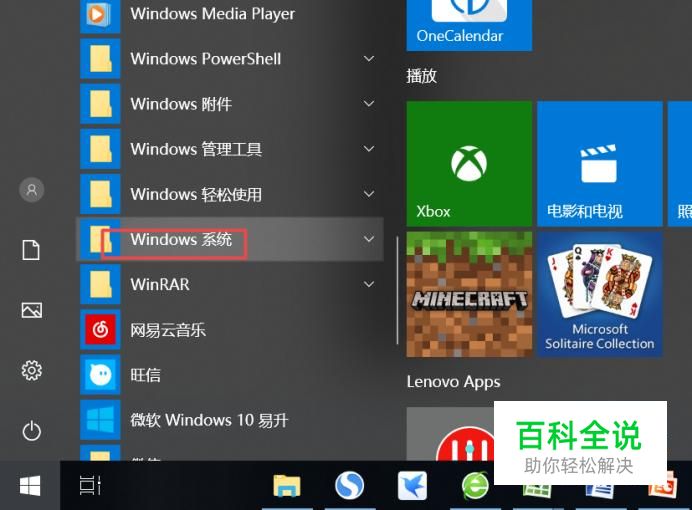The width and height of the screenshot is (692, 510).
Task: Open the user account icon
Action: [31, 190]
